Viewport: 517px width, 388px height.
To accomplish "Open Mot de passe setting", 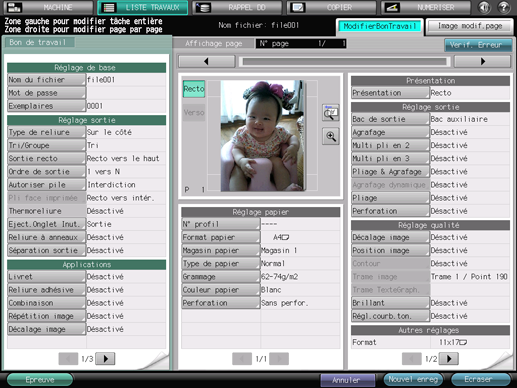I will click(x=46, y=93).
